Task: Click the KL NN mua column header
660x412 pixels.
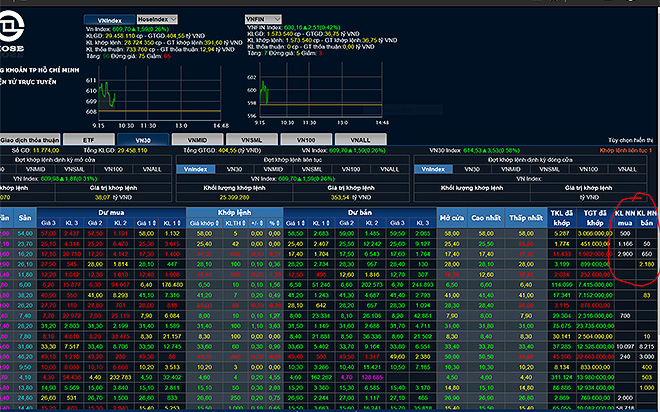Action: point(625,218)
